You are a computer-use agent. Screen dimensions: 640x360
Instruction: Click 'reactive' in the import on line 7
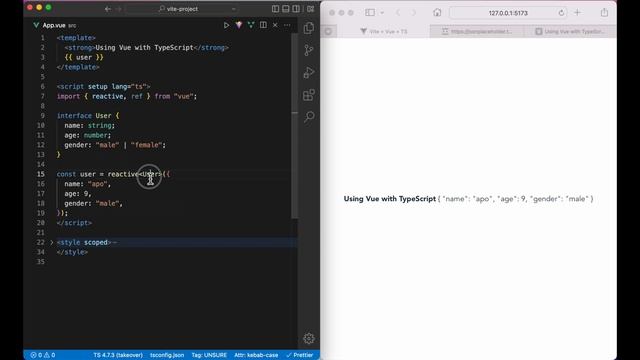coord(107,96)
